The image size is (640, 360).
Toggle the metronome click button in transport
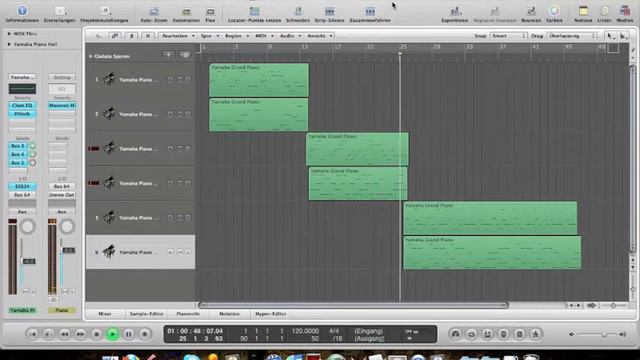536,334
